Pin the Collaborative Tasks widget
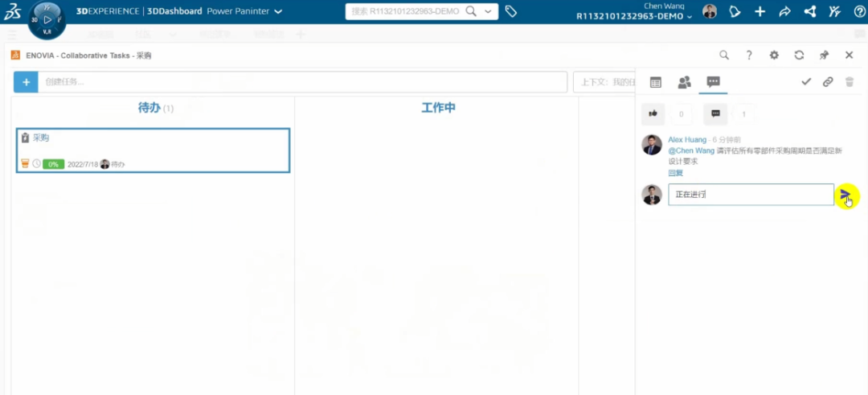The width and height of the screenshot is (868, 395). [825, 55]
